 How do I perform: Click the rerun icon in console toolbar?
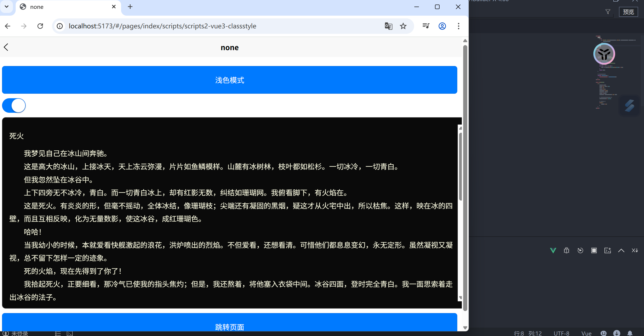580,250
